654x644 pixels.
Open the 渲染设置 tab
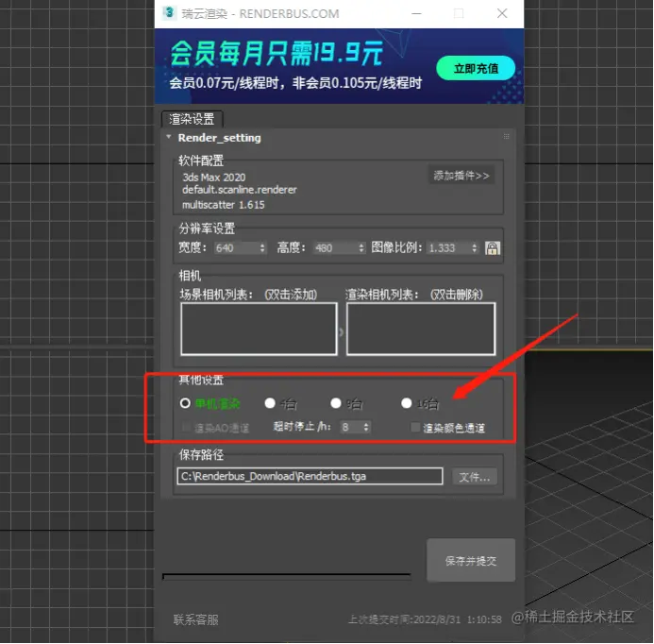(x=192, y=119)
